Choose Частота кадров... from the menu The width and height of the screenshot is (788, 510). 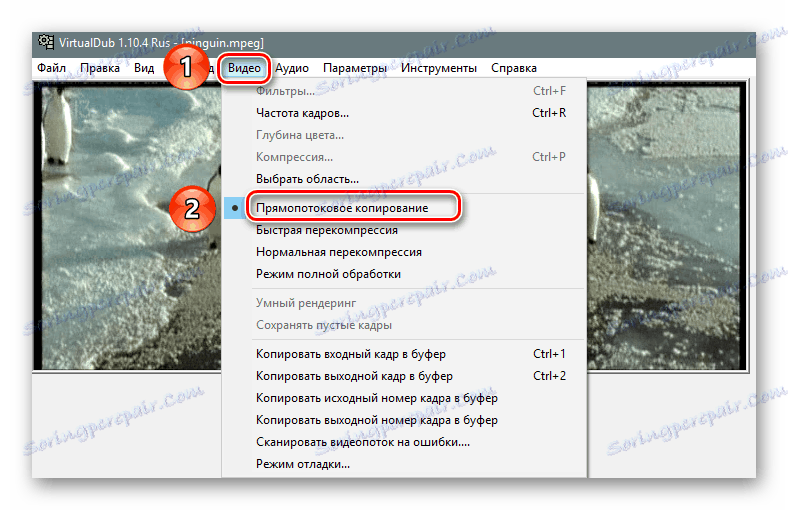point(404,113)
